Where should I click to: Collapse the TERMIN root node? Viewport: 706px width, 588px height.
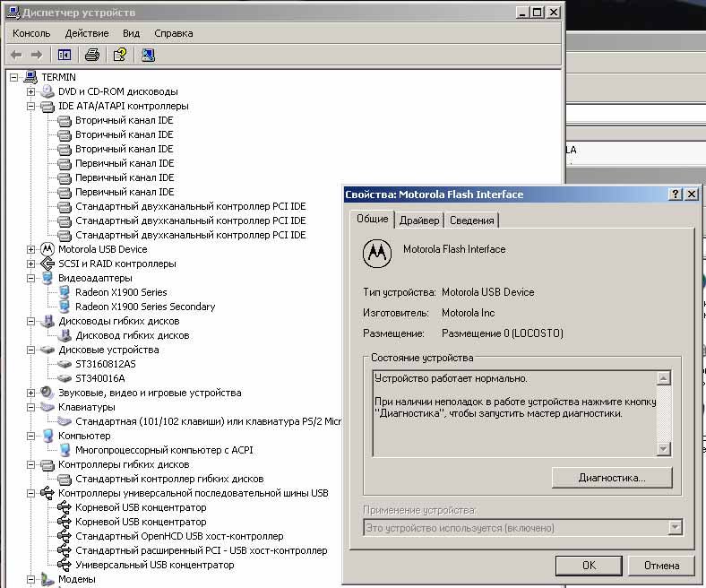point(14,77)
